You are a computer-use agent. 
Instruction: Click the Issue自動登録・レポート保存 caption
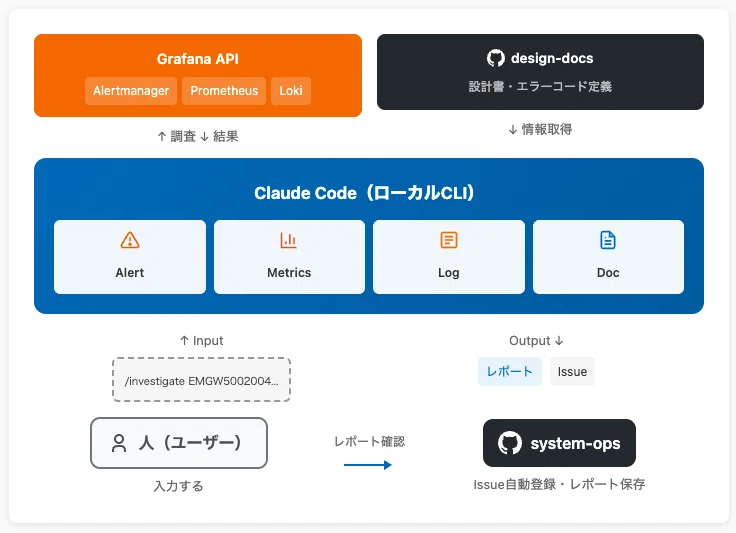click(x=559, y=484)
